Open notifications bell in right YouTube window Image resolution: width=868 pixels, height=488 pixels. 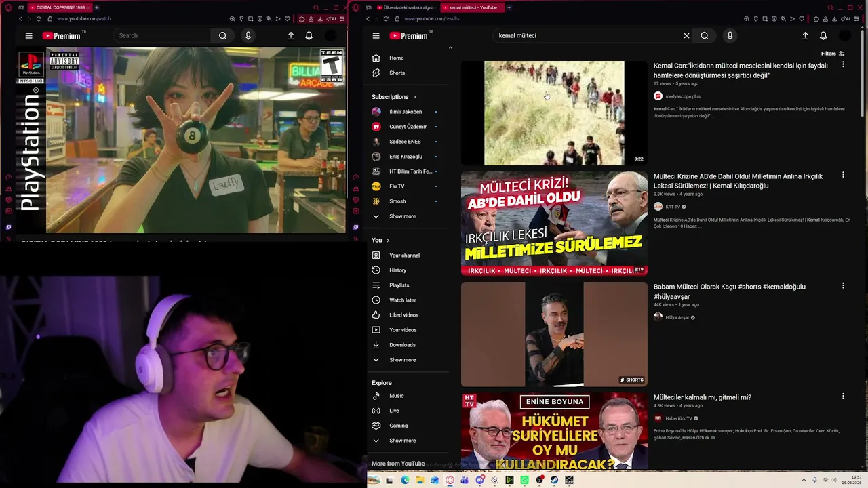pos(823,36)
